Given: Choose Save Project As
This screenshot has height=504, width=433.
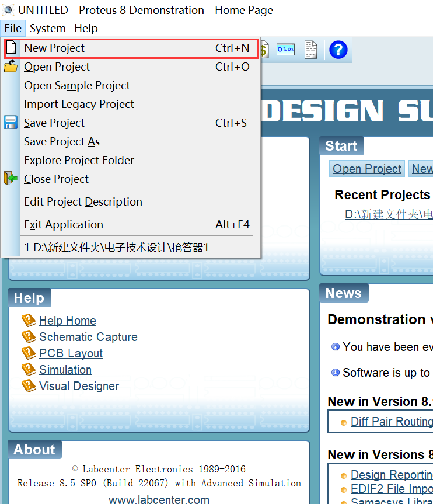Looking at the screenshot, I should (131, 141).
